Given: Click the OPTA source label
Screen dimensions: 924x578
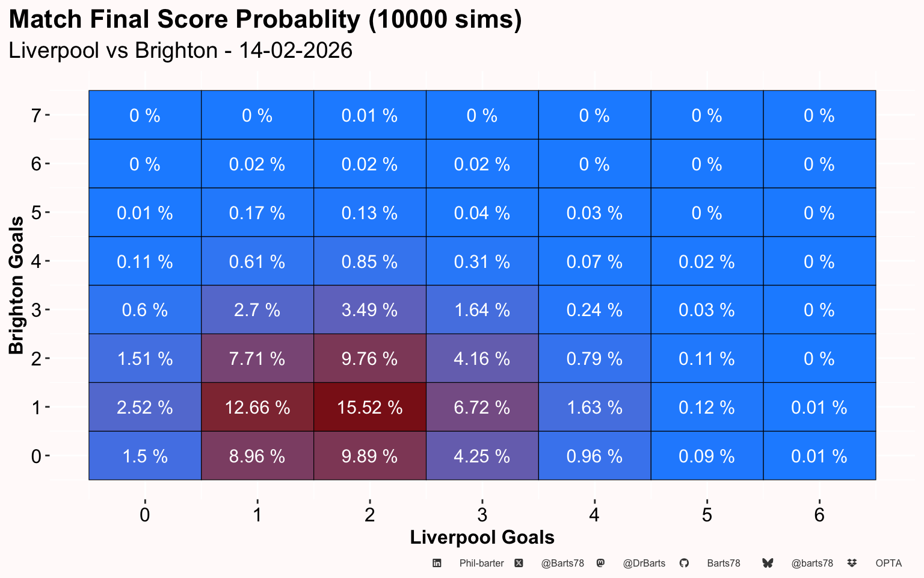Looking at the screenshot, I should [x=889, y=564].
